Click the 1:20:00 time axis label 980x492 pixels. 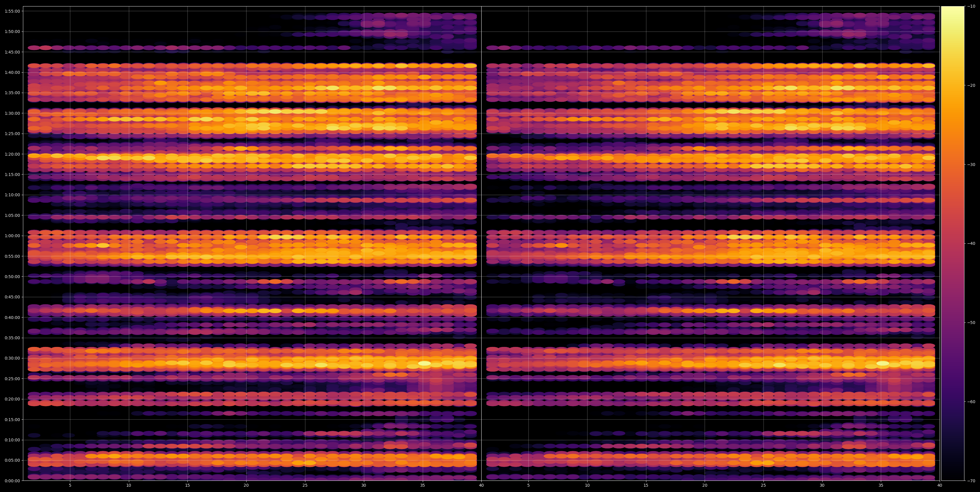tap(12, 154)
